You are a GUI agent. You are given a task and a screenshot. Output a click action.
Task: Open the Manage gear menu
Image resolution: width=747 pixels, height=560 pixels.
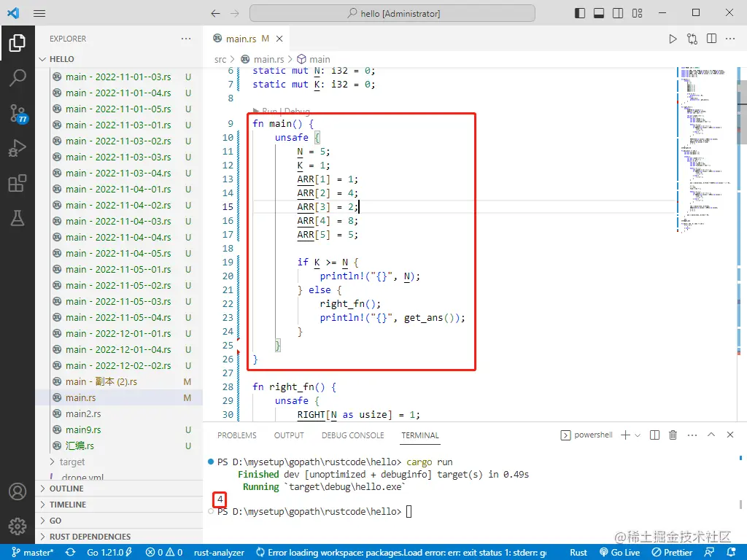tap(18, 526)
